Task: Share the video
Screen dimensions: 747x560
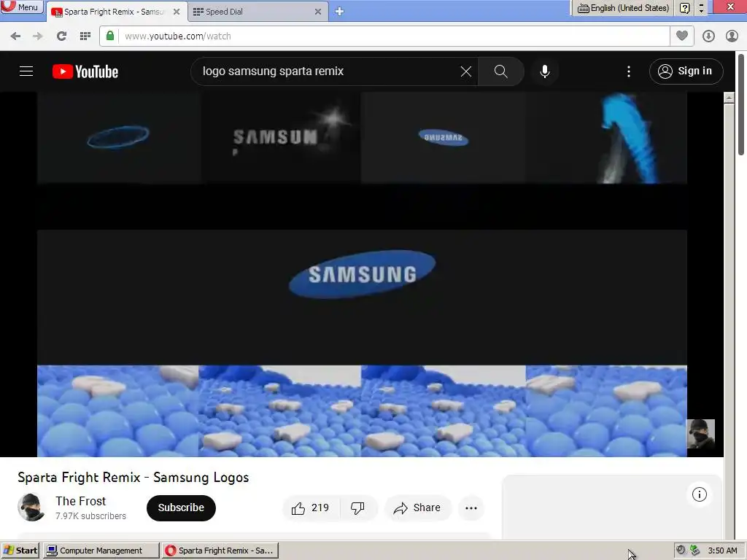Action: pos(417,508)
